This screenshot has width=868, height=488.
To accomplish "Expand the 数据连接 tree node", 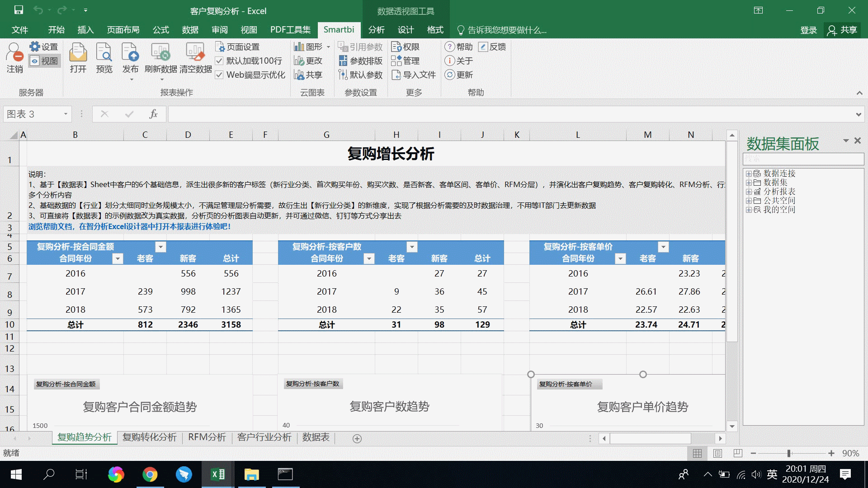I will point(750,174).
